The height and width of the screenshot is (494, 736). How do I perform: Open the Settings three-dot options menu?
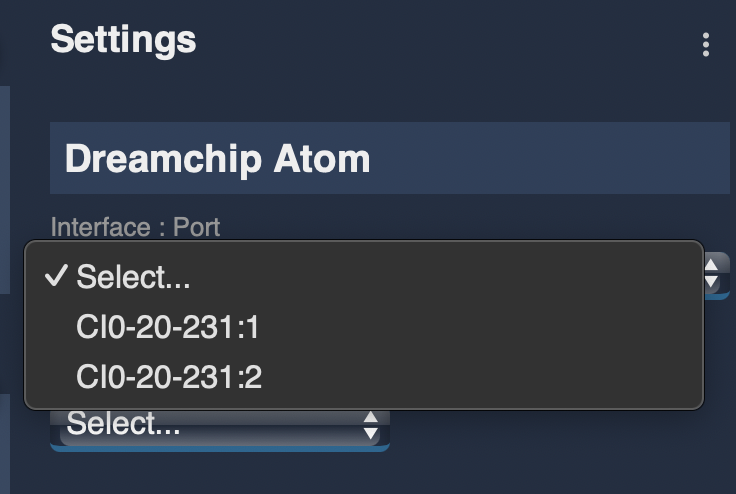click(x=706, y=44)
